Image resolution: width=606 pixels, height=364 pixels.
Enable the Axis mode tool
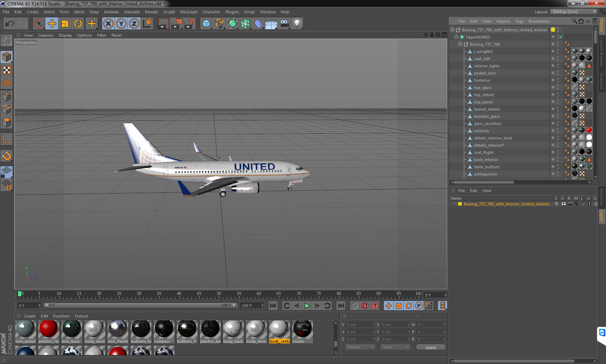pyautogui.click(x=6, y=139)
